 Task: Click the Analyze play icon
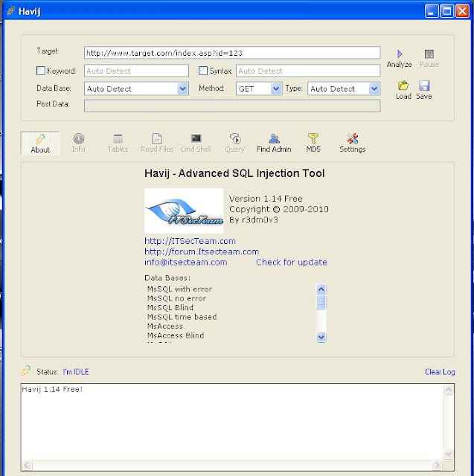pyautogui.click(x=400, y=54)
